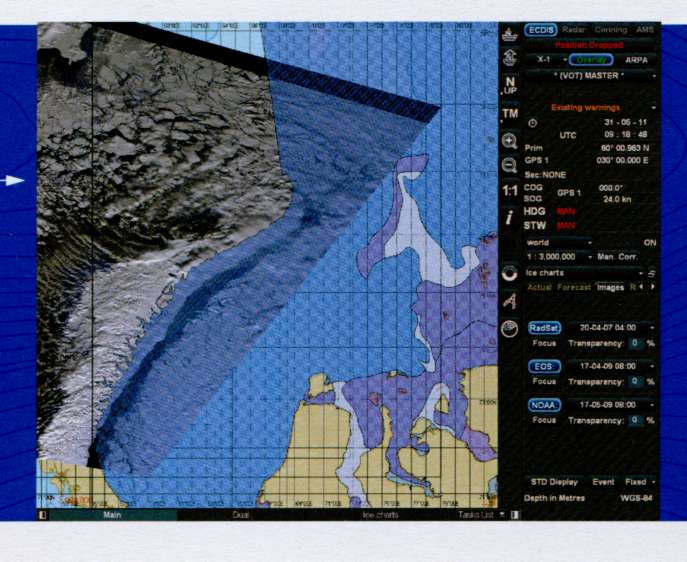This screenshot has height=562, width=687.
Task: Toggle the ECDIS mode button
Action: click(x=541, y=30)
